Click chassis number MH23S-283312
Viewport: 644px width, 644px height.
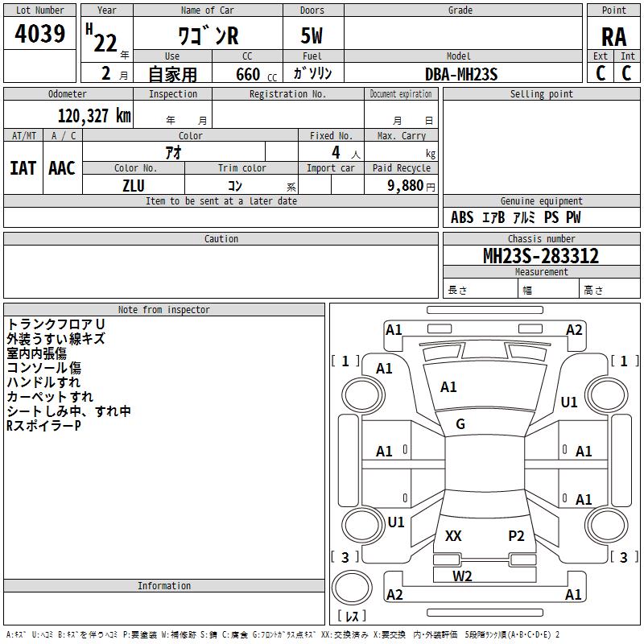tap(541, 256)
